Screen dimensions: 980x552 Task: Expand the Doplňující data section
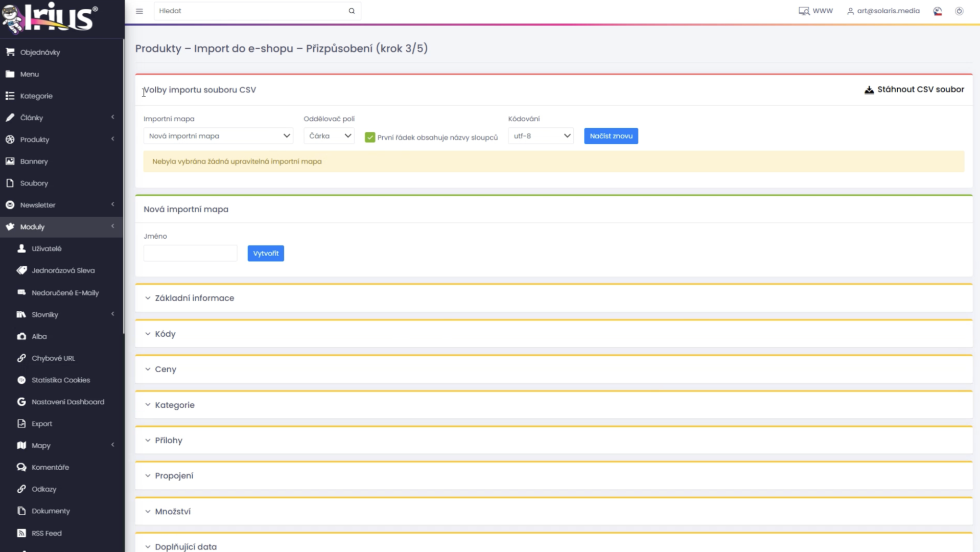pyautogui.click(x=553, y=543)
